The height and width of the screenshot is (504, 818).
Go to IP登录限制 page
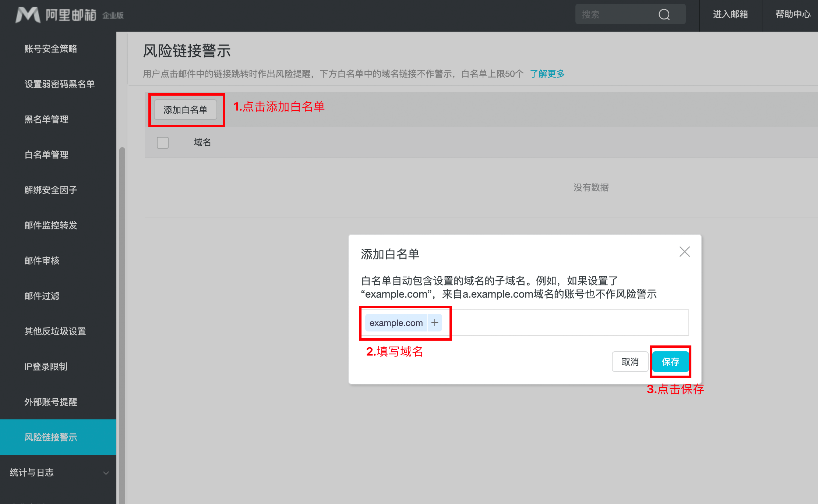(46, 367)
